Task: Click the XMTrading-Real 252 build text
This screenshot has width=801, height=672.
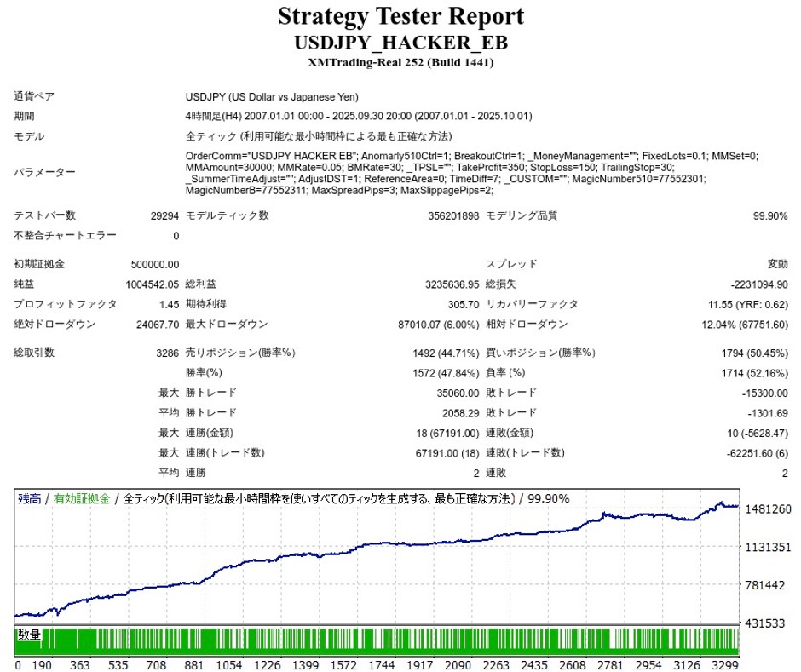Action: 400,62
